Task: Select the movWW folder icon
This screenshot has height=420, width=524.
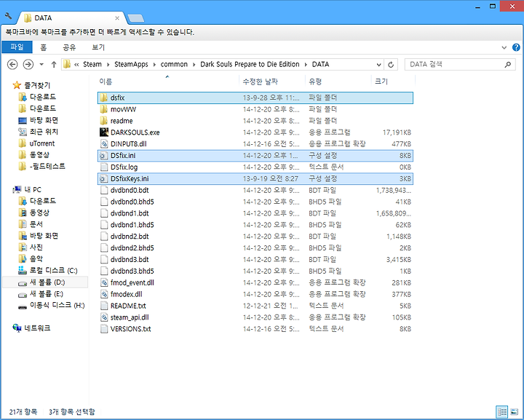Action: coord(103,109)
